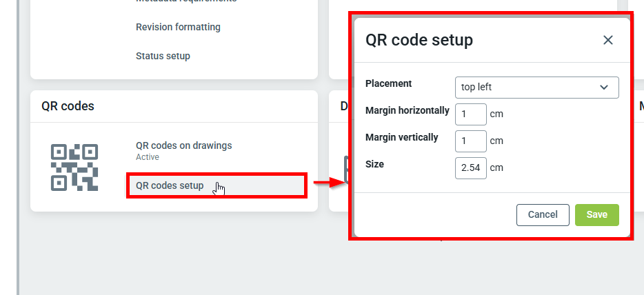Click the Active status text

(148, 157)
